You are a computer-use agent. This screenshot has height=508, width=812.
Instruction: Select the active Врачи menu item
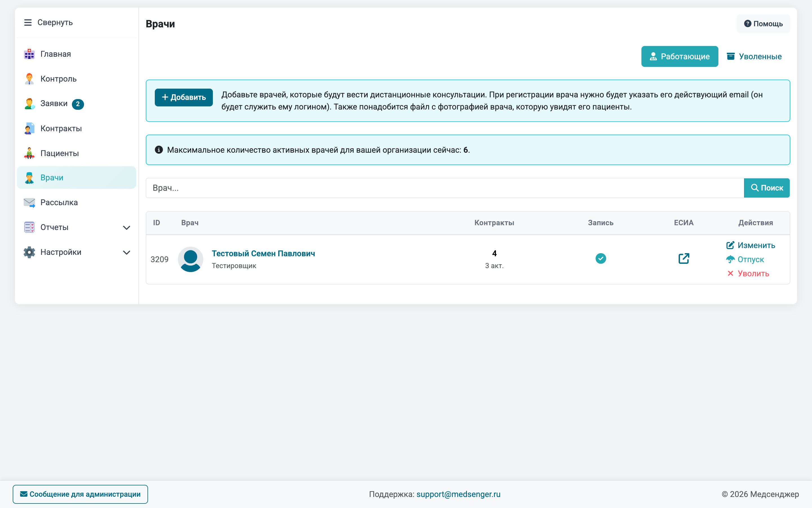pos(76,178)
